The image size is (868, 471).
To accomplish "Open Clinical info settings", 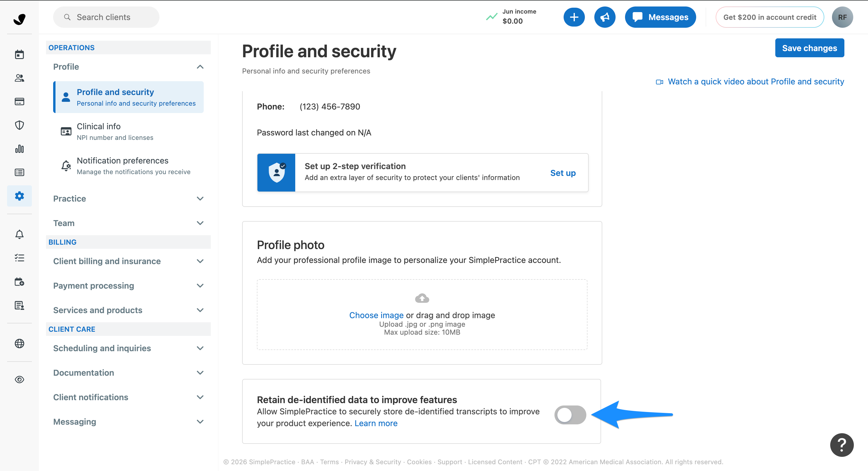I will tap(128, 131).
